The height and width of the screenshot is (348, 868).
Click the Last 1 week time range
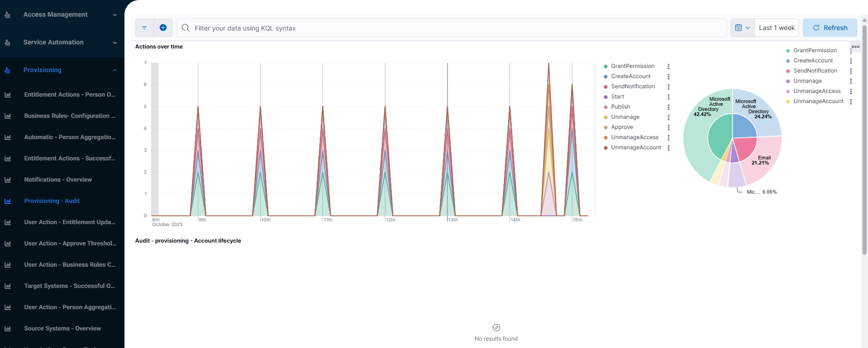(x=776, y=28)
